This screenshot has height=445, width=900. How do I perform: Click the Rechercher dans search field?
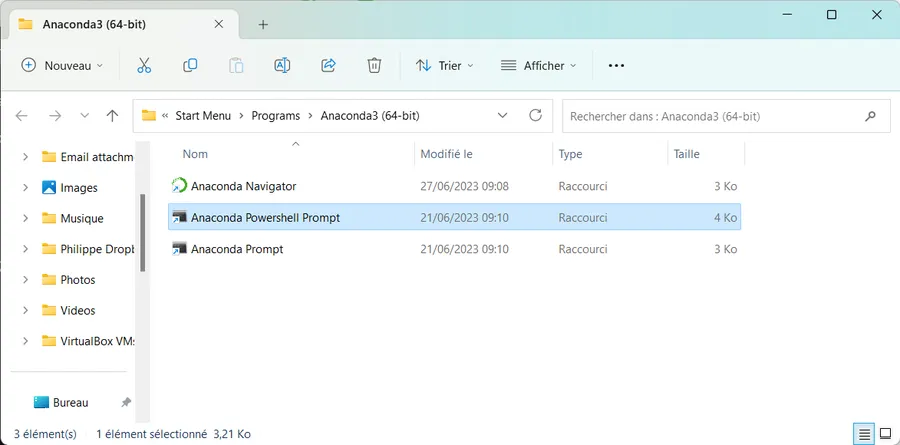click(727, 116)
